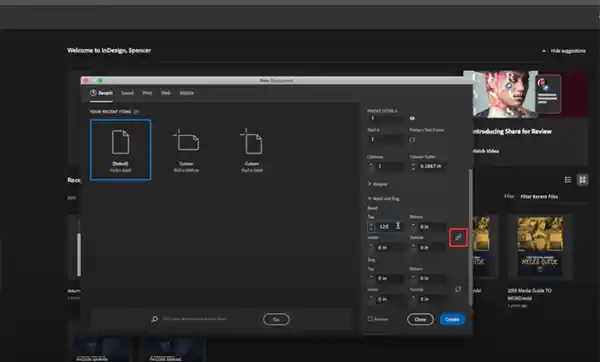
Task: Open the 2019 Media Guide file thumbnail
Action: (x=540, y=246)
